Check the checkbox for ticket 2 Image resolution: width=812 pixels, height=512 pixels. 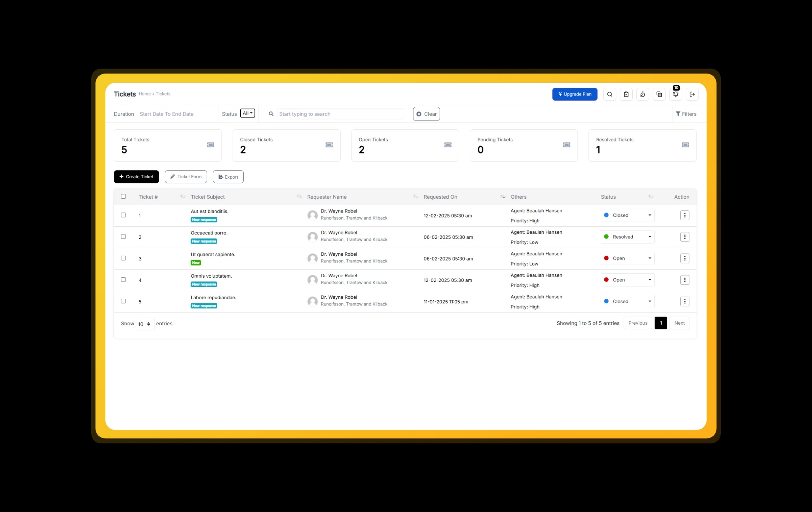point(123,237)
